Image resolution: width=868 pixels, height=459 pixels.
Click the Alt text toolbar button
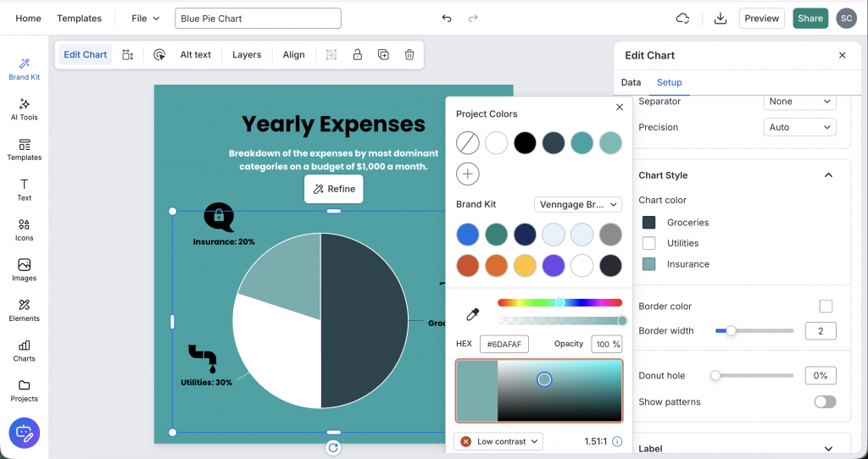(x=196, y=55)
